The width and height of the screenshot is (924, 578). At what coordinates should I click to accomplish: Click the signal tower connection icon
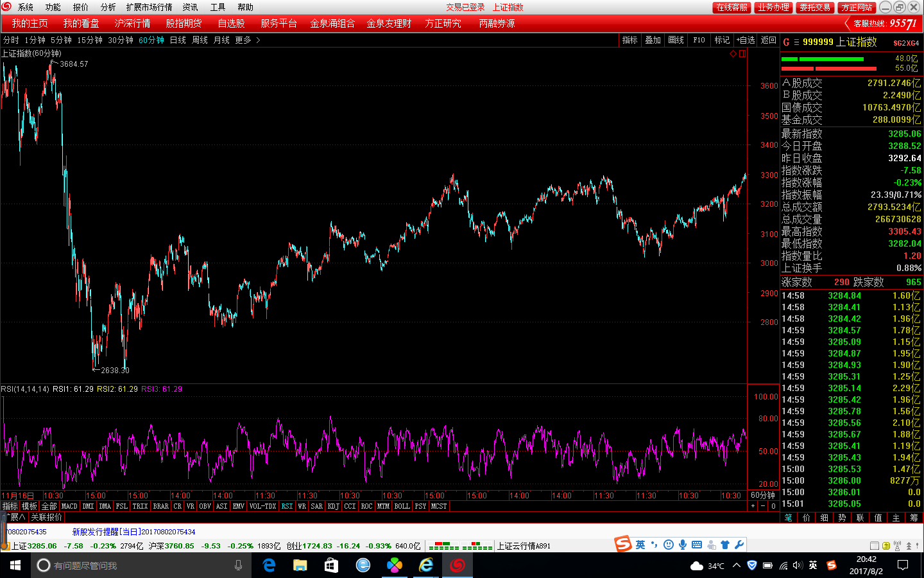(x=898, y=546)
